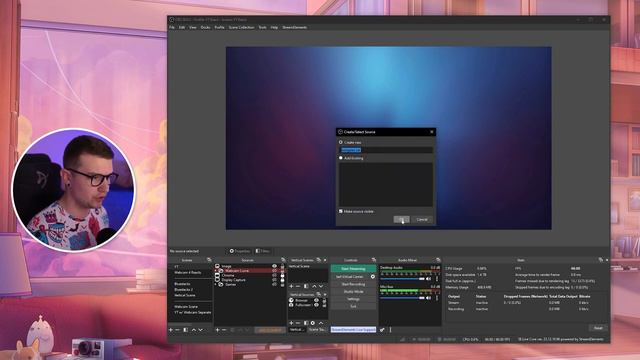The width and height of the screenshot is (640, 360).
Task: Select the Create new radio button
Action: coord(341,142)
